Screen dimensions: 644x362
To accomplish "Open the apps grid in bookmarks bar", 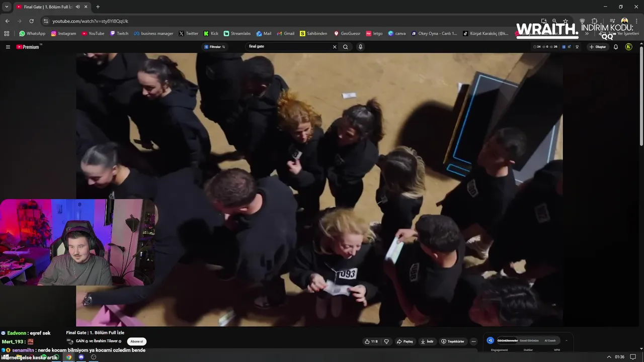I will pos(7,34).
